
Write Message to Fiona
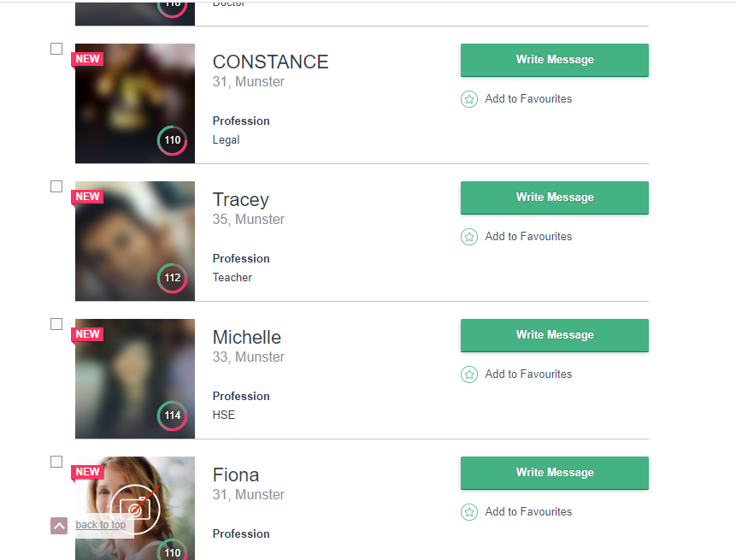coord(554,473)
